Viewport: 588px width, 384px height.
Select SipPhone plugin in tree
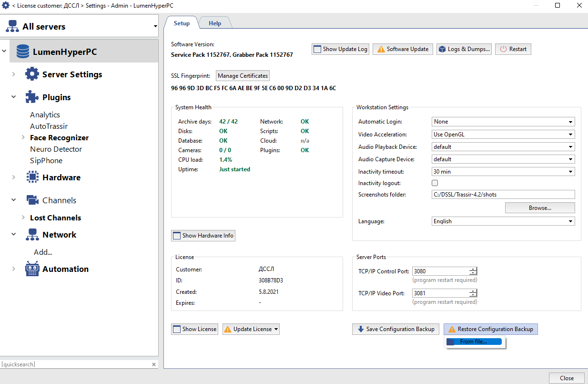(x=46, y=160)
